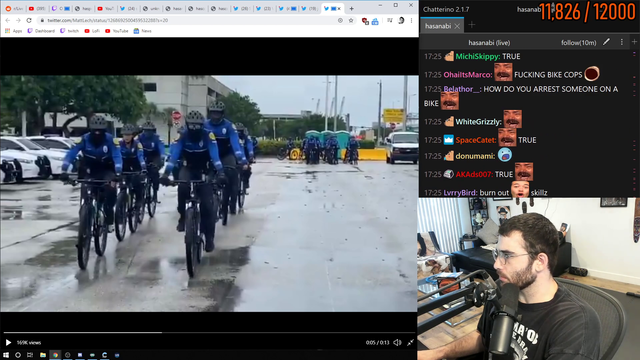Screen dimensions: 640x360
Task: Add a new split with the plus icon
Action: coord(634,42)
